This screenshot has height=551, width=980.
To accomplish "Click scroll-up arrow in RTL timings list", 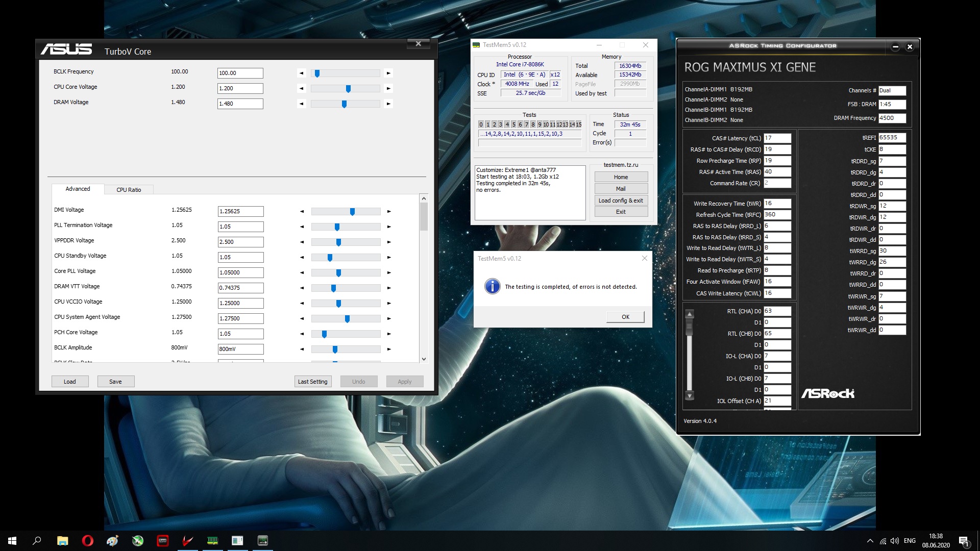I will (690, 314).
